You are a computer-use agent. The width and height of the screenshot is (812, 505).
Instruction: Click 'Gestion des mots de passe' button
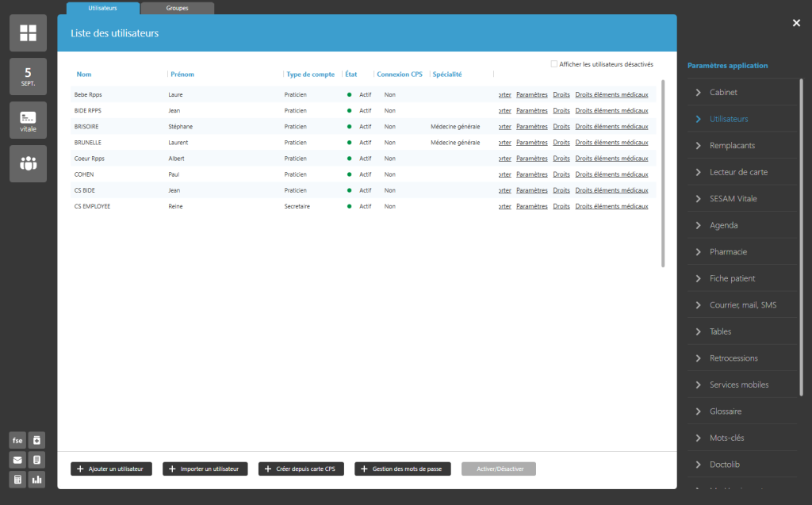(403, 469)
